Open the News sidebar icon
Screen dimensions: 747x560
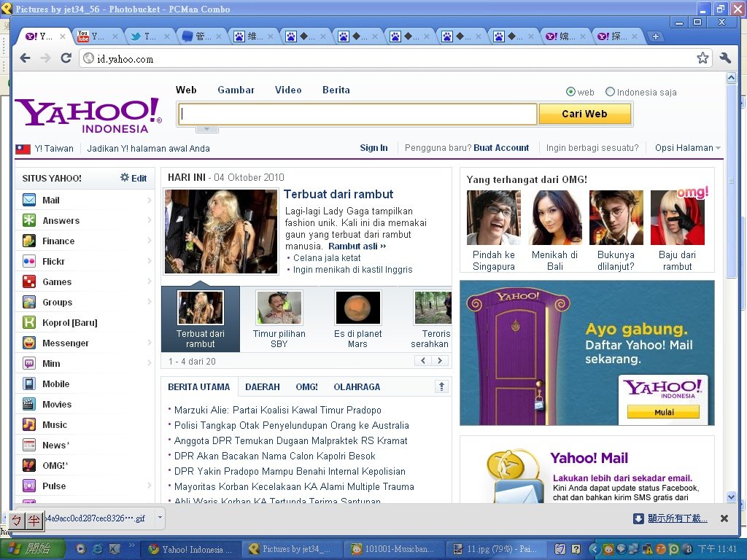pos(29,446)
